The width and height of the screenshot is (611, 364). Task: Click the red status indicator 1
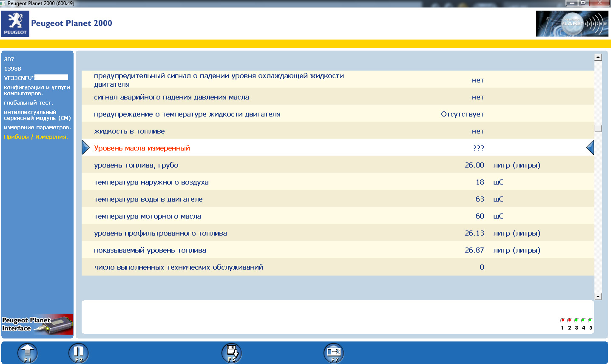pos(563,320)
